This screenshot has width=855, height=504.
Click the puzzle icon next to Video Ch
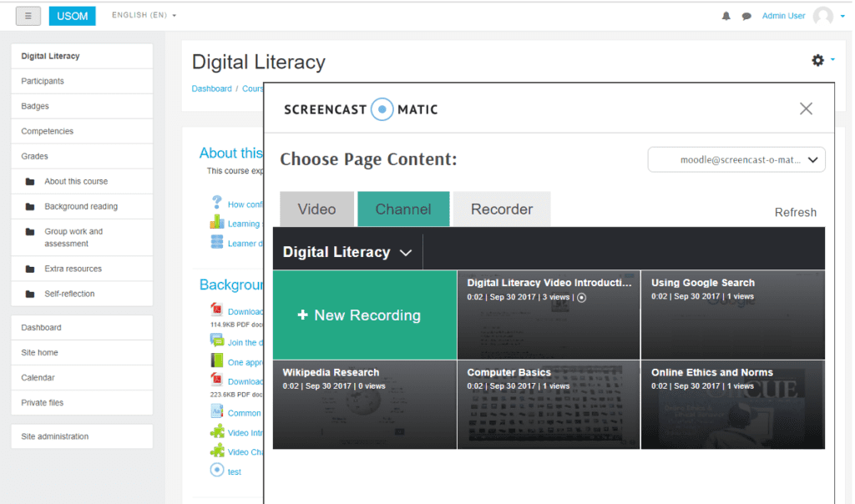pyautogui.click(x=216, y=450)
